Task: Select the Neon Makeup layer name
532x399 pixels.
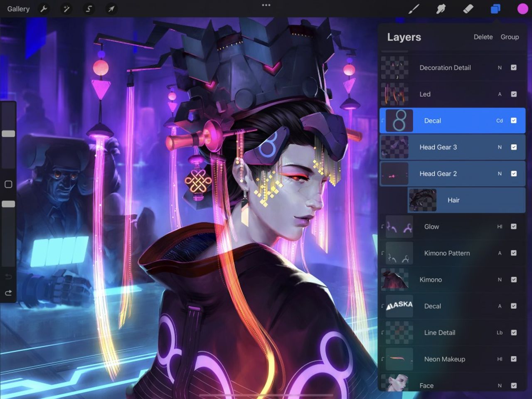Action: coord(444,359)
